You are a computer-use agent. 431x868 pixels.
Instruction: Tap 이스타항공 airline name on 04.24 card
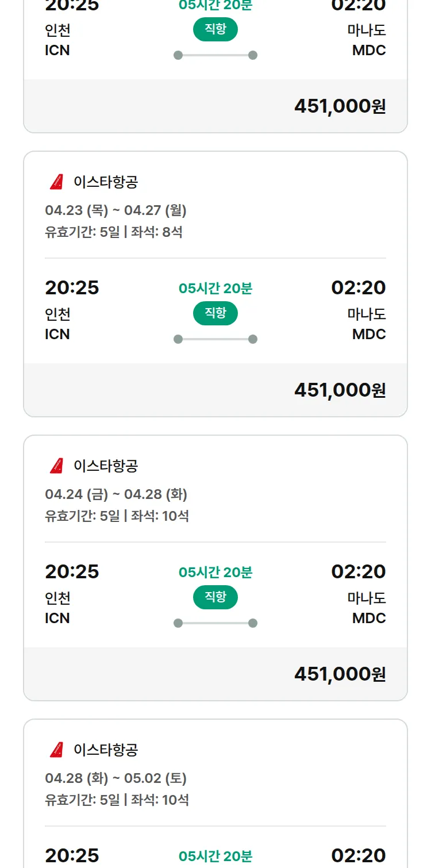click(x=106, y=466)
